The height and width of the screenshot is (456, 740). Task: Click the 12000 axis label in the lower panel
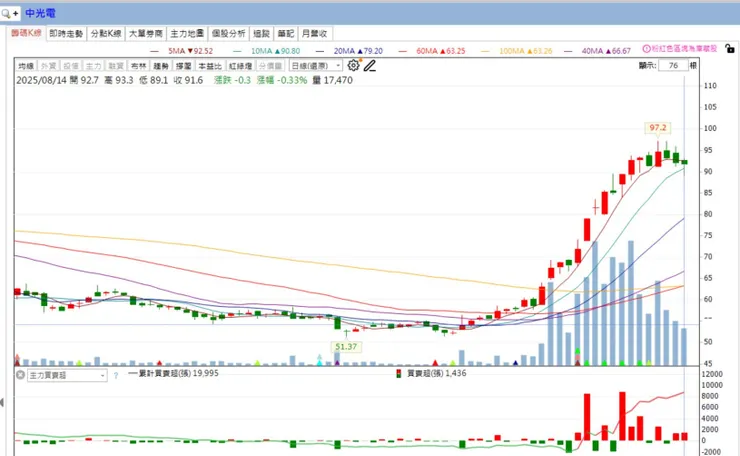[712, 374]
